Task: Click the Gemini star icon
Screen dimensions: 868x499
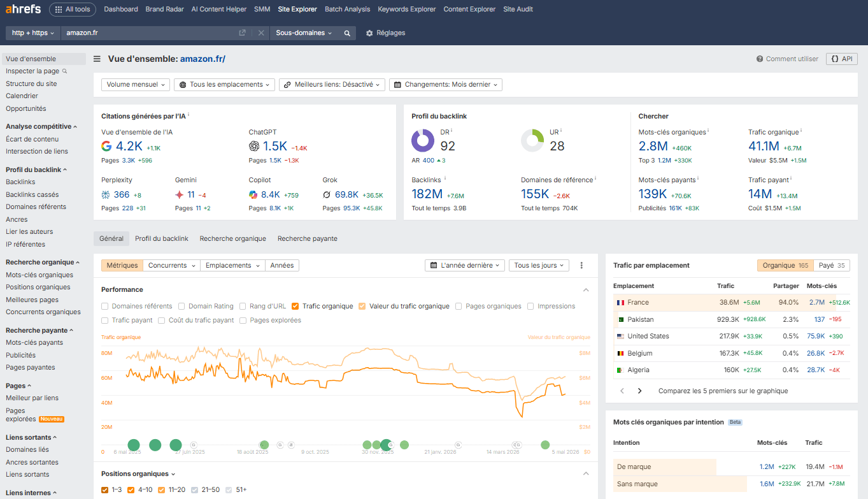Action: click(x=180, y=195)
